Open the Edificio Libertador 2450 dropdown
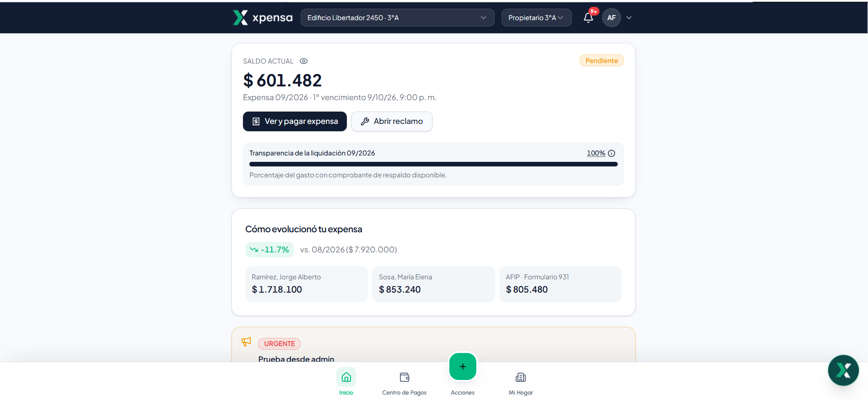 tap(397, 18)
